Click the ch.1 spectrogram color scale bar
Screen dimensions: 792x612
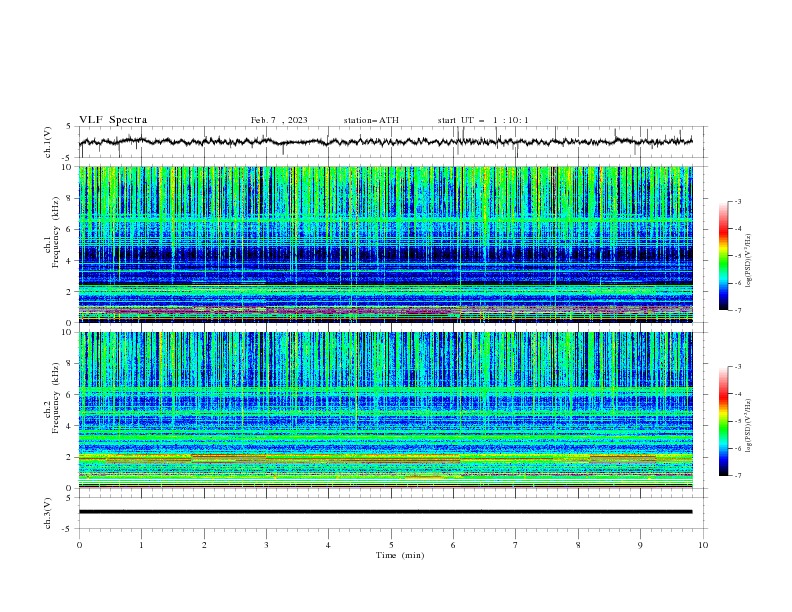(x=723, y=256)
